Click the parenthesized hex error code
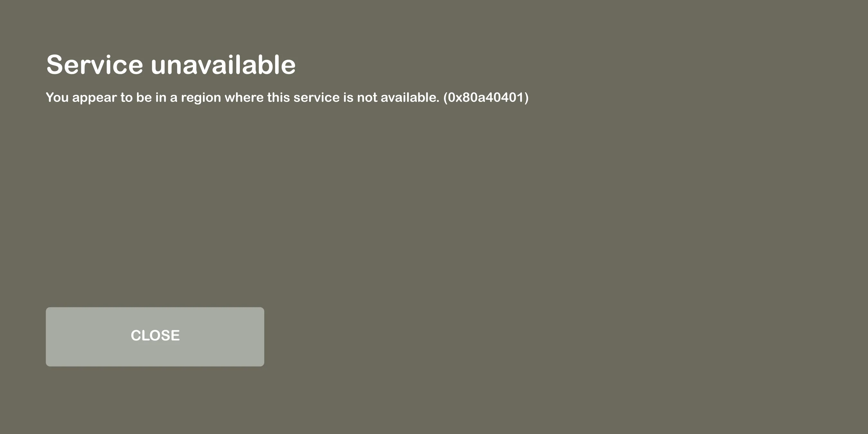Screen dimensions: 868x434 point(486,97)
